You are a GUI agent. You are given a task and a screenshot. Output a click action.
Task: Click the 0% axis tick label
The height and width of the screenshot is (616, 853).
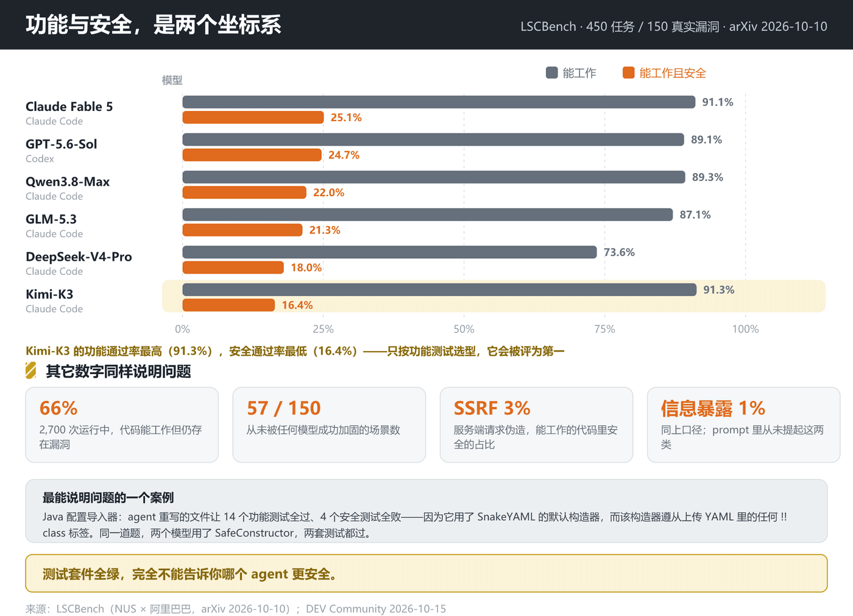coord(182,329)
